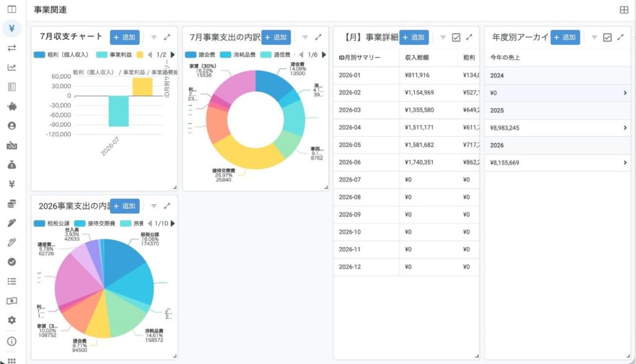Open the account person icon in sidebar
Viewport: 636px width, 364px height.
[x=12, y=126]
